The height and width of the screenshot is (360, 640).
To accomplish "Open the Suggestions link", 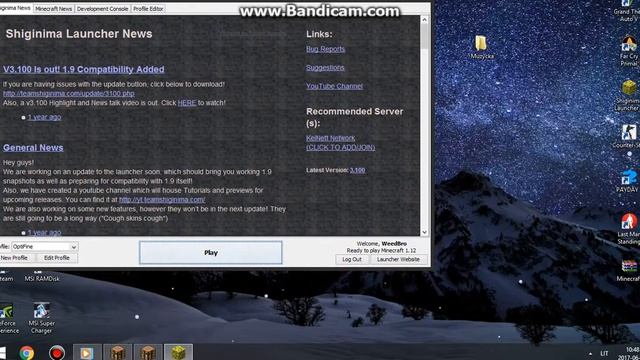I will (x=325, y=68).
